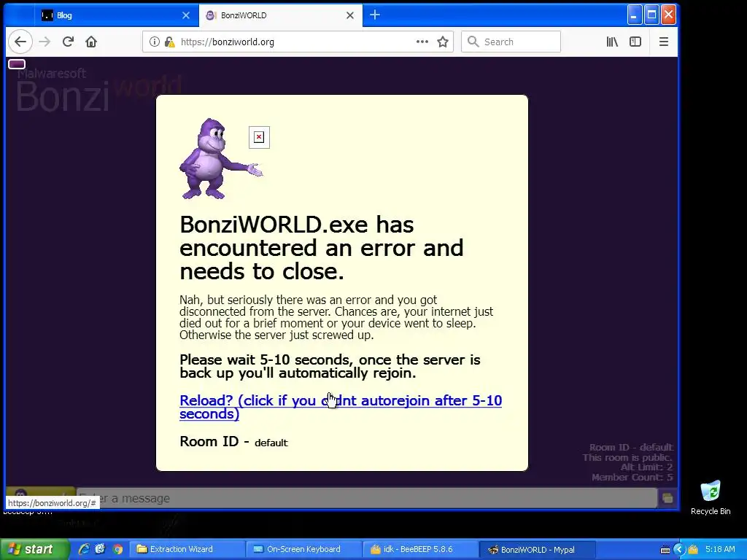The height and width of the screenshot is (560, 747).
Task: Click the "This room is public." text
Action: 627,457
